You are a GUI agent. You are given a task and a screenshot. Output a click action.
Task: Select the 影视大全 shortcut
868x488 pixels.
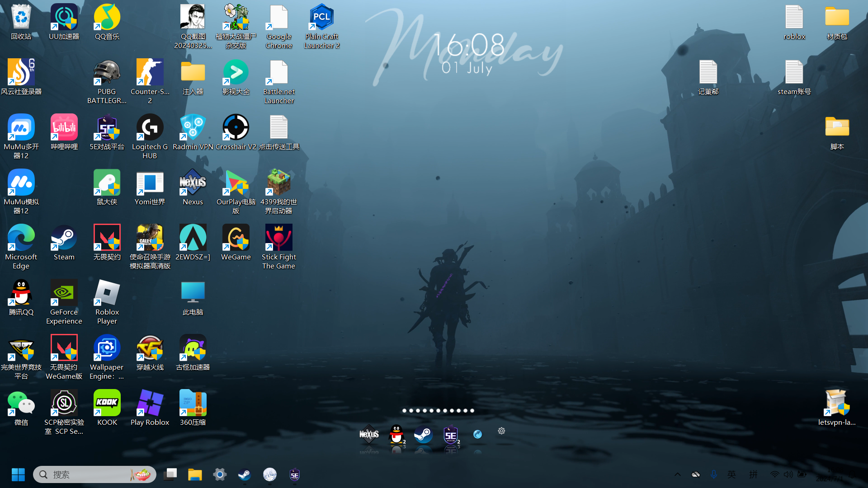coord(236,77)
